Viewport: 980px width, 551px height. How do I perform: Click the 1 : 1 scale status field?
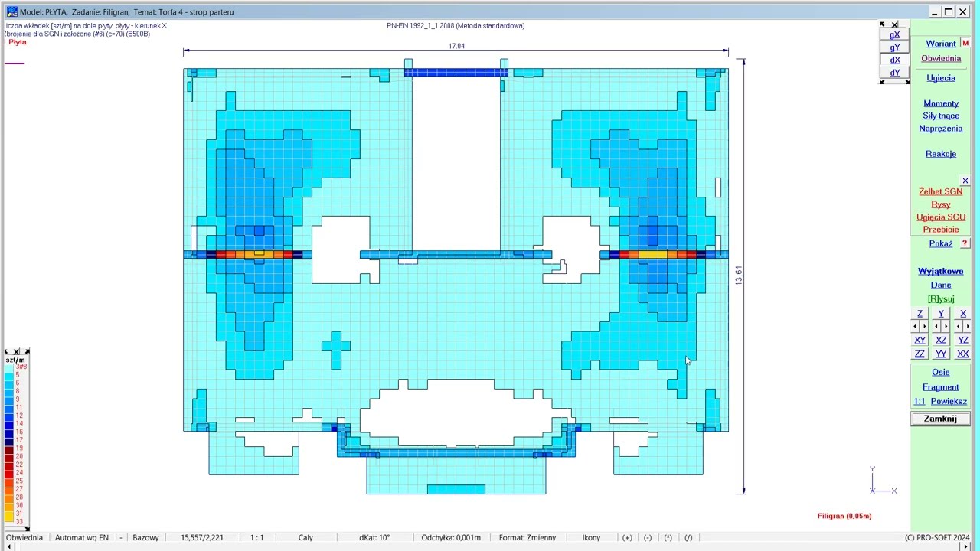pyautogui.click(x=256, y=537)
